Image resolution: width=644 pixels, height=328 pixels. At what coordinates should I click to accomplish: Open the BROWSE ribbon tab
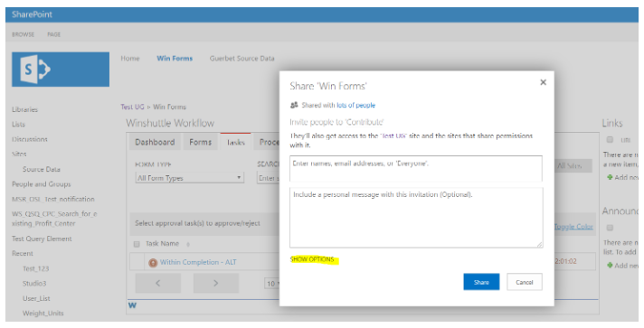pos(23,34)
